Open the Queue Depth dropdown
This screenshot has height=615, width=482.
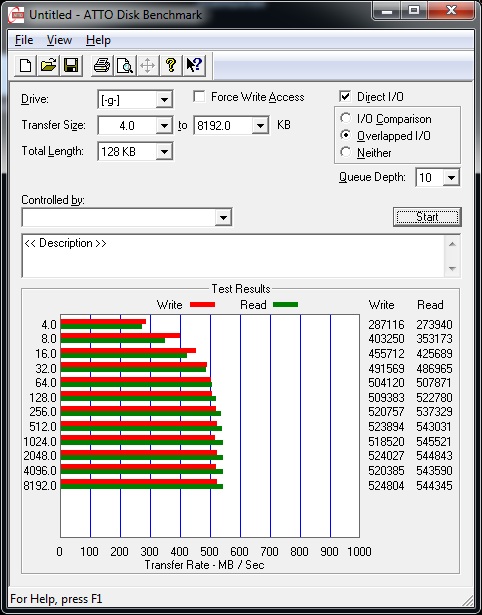pos(451,178)
